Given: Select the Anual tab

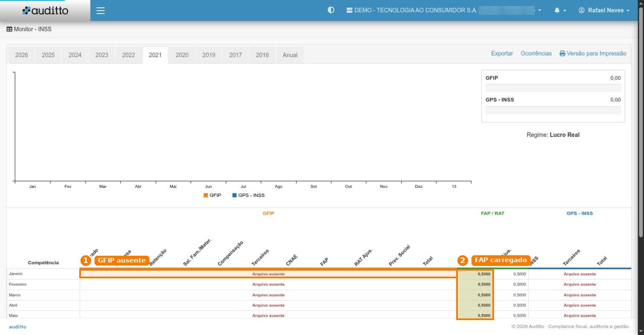Looking at the screenshot, I should (290, 55).
